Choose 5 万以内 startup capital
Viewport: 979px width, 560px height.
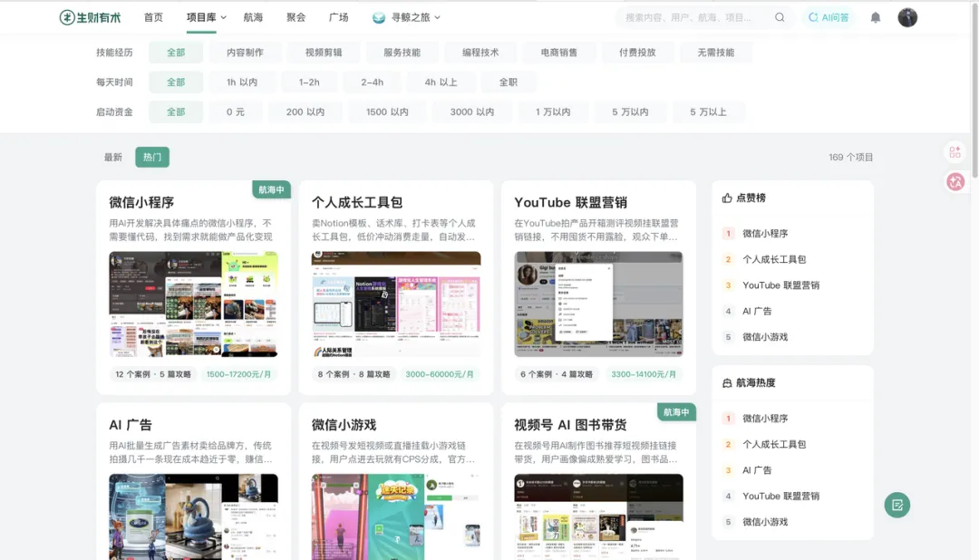tap(630, 111)
